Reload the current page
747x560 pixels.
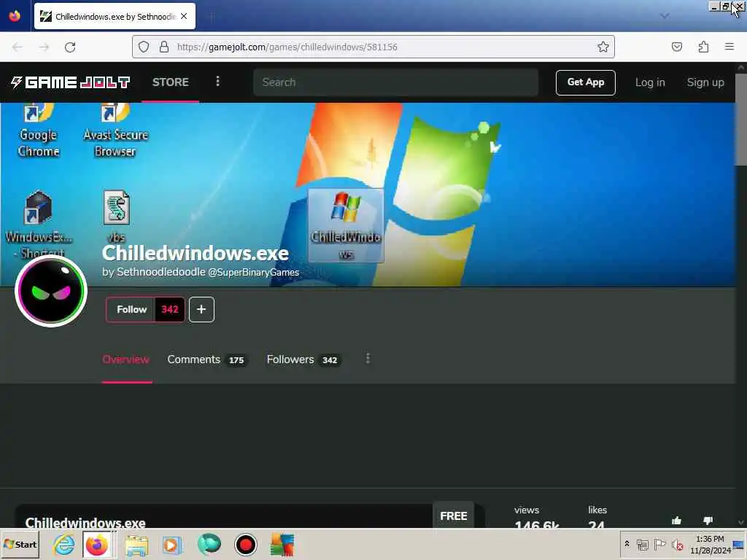point(70,47)
